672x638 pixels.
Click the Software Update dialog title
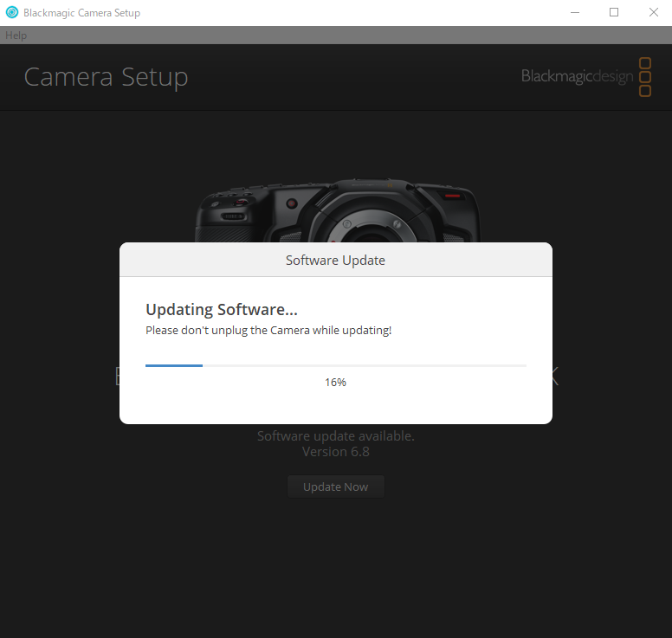point(335,260)
